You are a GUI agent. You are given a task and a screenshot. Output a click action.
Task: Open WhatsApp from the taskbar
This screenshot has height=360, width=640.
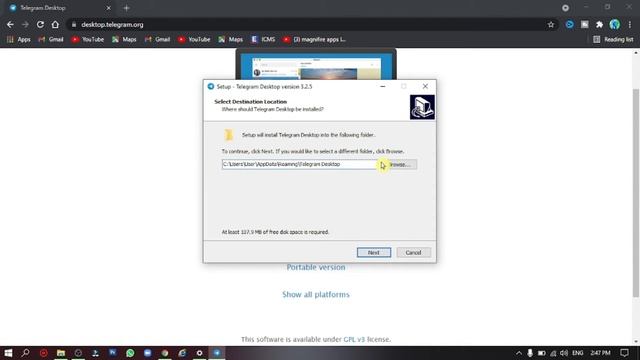(130, 353)
